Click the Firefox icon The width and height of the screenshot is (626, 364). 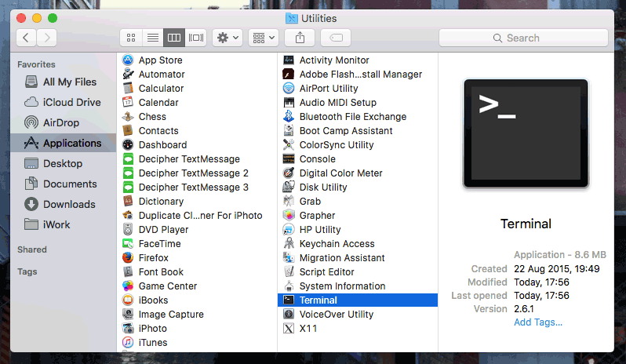tap(128, 258)
